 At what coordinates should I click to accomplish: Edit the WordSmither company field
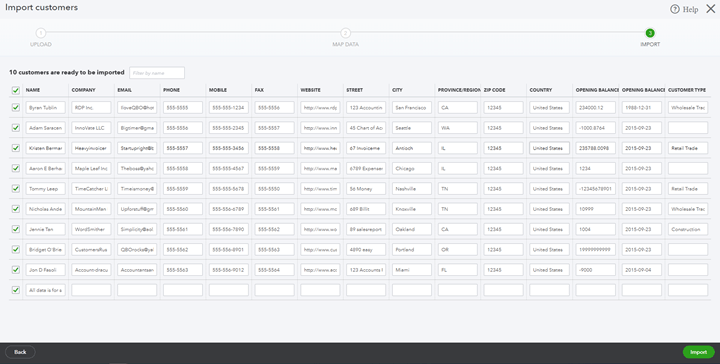[91, 229]
